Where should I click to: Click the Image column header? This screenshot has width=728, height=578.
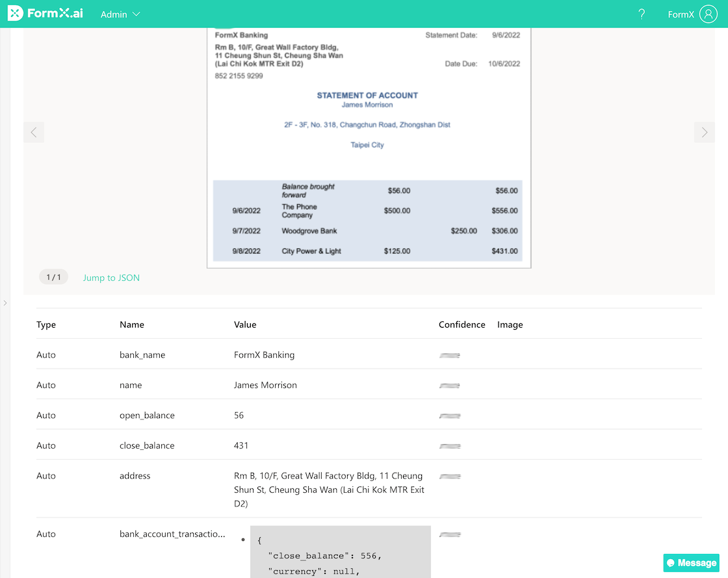pos(510,324)
